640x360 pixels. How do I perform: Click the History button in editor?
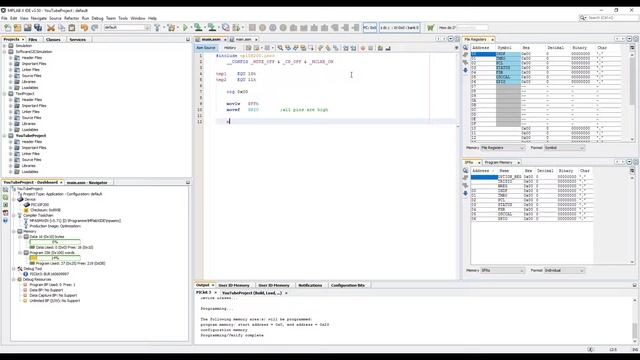pos(230,48)
